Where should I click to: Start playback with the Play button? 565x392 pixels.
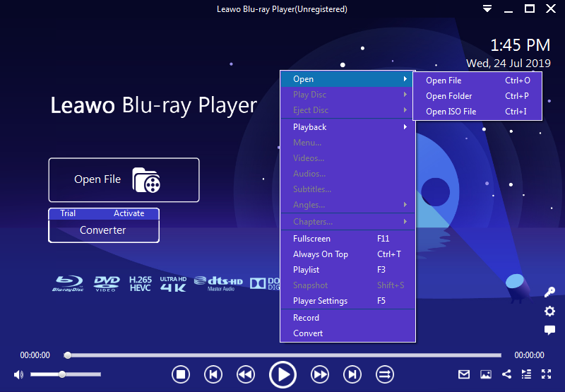click(x=283, y=375)
